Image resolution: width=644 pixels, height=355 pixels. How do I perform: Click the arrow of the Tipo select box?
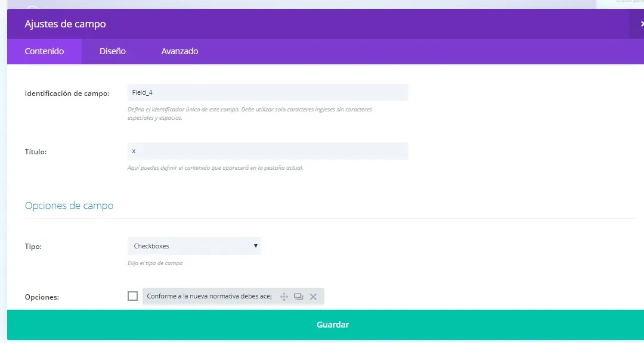(255, 245)
